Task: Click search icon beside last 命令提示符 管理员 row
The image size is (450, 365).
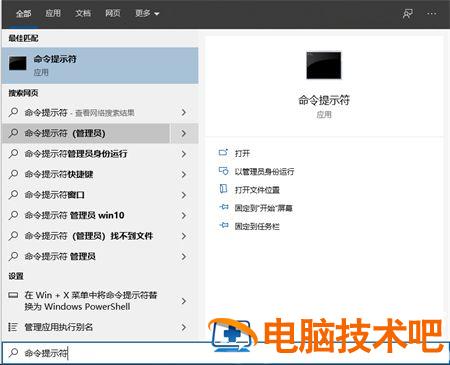Action: pyautogui.click(x=13, y=256)
